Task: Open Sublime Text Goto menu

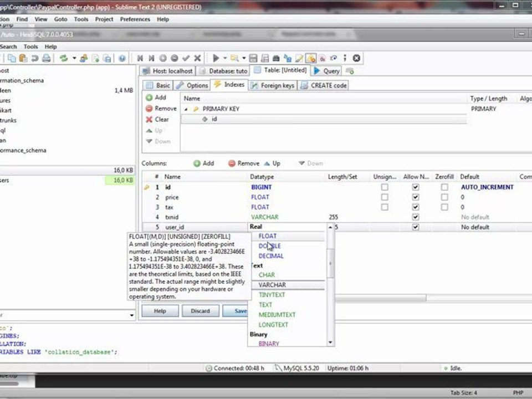Action: (x=61, y=19)
